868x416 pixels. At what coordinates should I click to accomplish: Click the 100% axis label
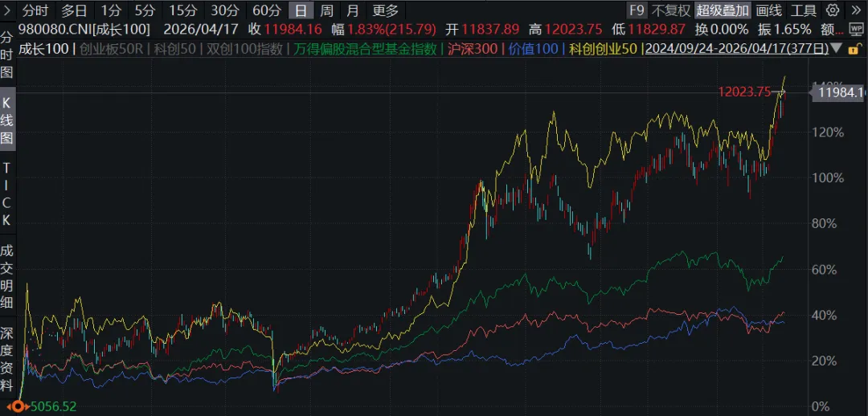tap(828, 178)
